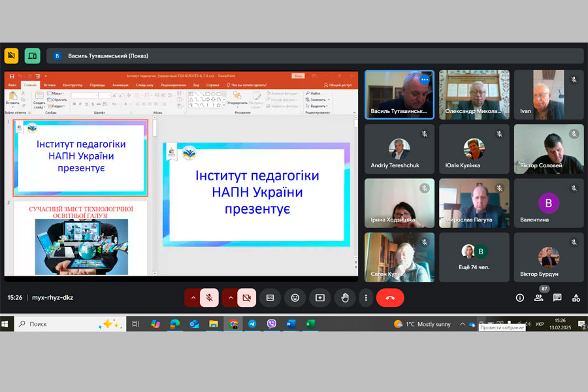Click the Mostly sunny weather widget
The width and height of the screenshot is (588, 392).
(422, 324)
